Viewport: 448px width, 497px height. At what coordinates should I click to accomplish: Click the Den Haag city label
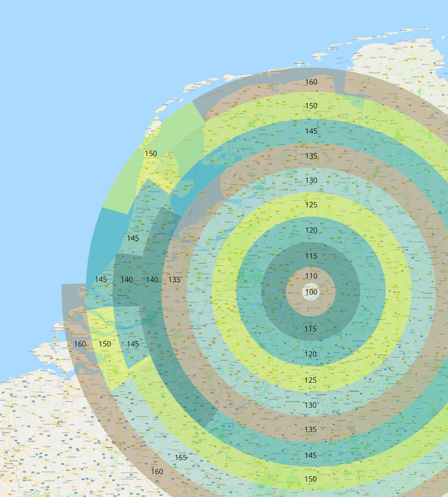[107, 275]
